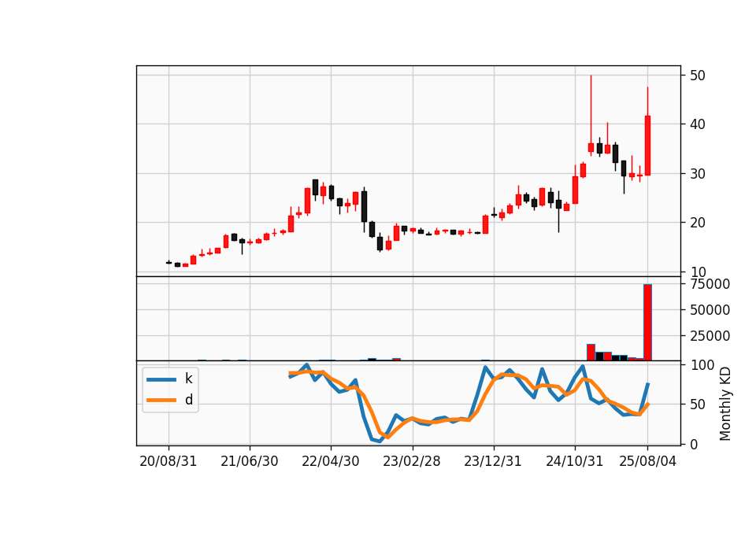Click the price axis label 50

pyautogui.click(x=698, y=76)
